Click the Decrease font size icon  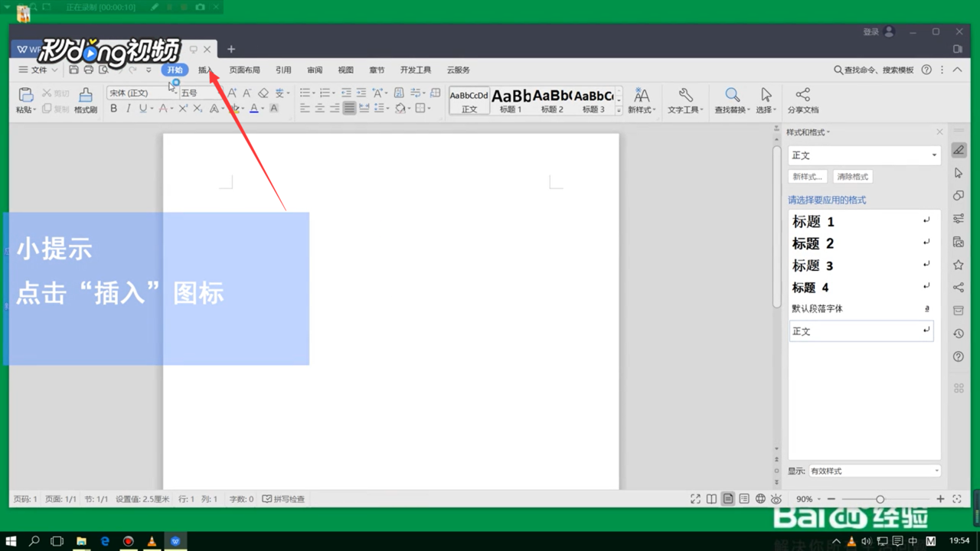point(247,93)
